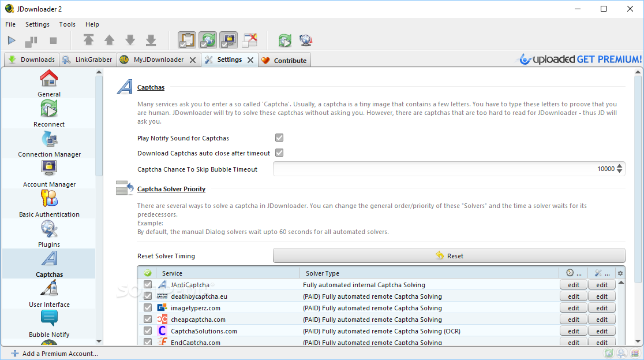Open the File menu
The height and width of the screenshot is (360, 644).
point(10,24)
